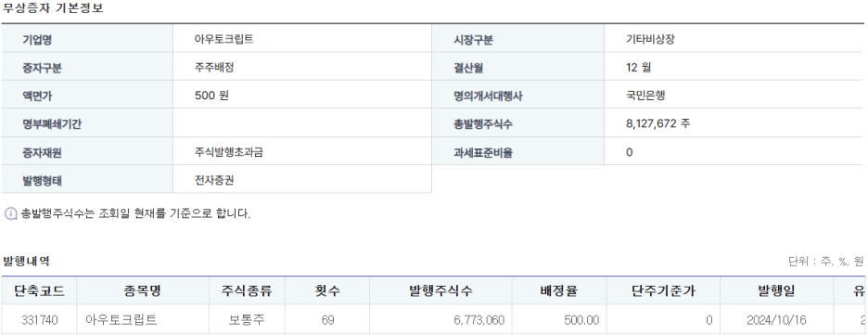This screenshot has width=868, height=335.
Task: Click stock code 331740 in table row
Action: (39, 320)
